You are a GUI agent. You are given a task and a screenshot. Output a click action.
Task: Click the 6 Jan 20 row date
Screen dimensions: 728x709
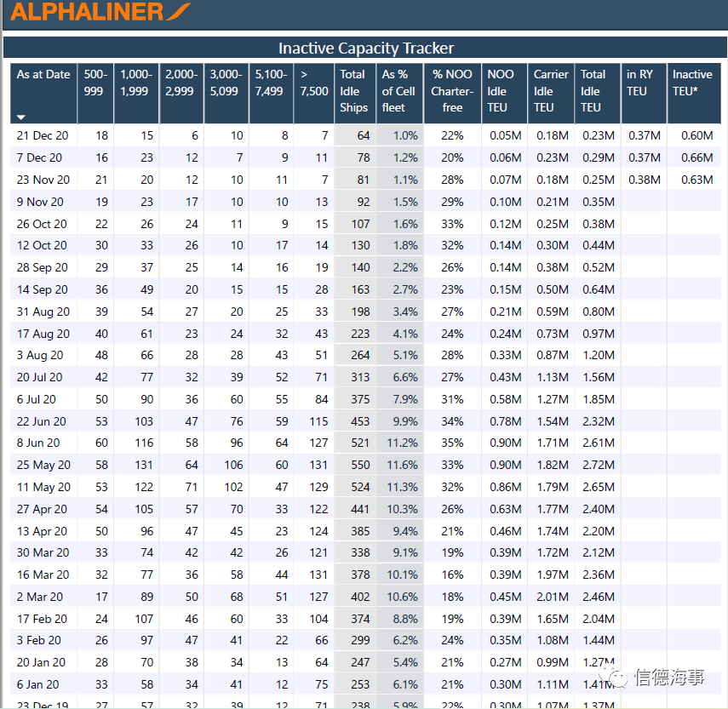pyautogui.click(x=37, y=685)
